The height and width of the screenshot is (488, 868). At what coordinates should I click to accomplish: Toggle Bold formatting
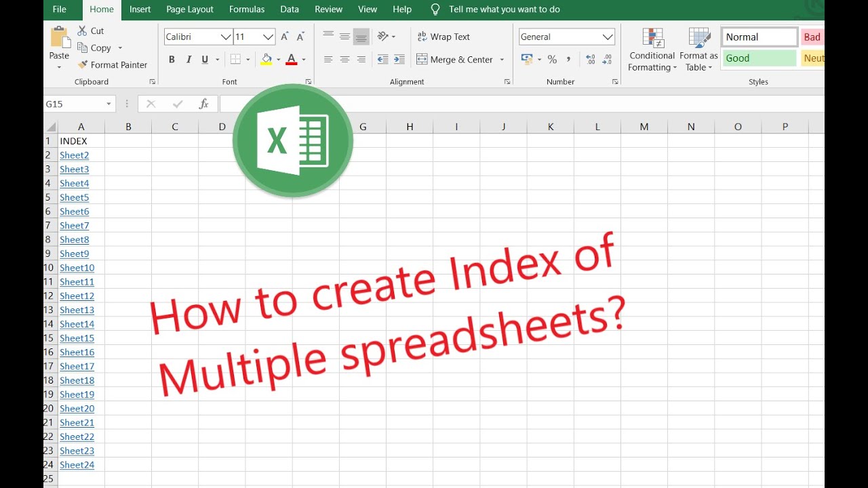point(172,60)
